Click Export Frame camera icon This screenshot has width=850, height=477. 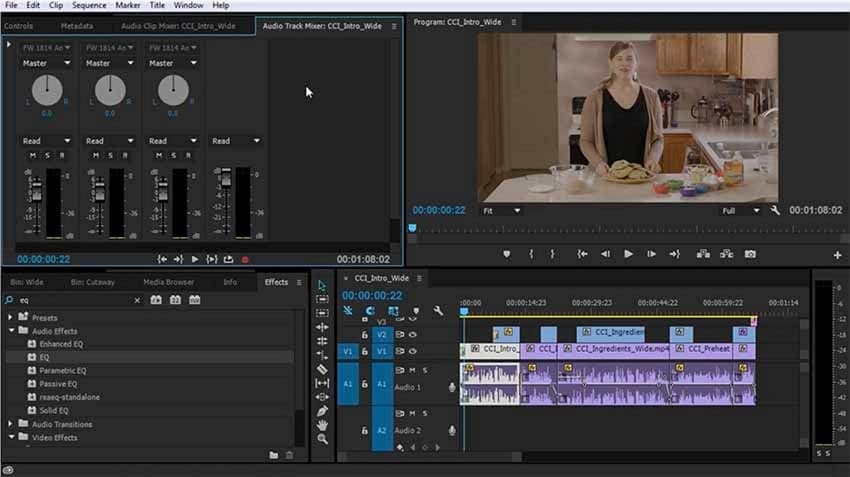click(750, 254)
